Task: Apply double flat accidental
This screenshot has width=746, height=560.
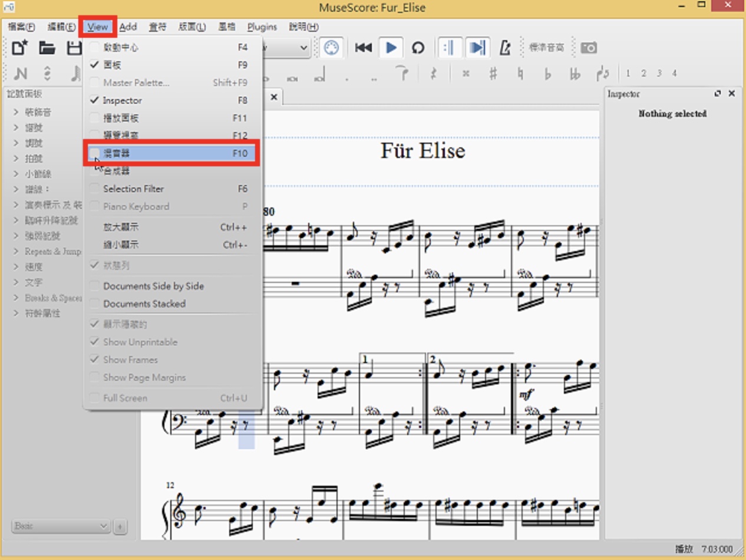Action: (x=575, y=74)
